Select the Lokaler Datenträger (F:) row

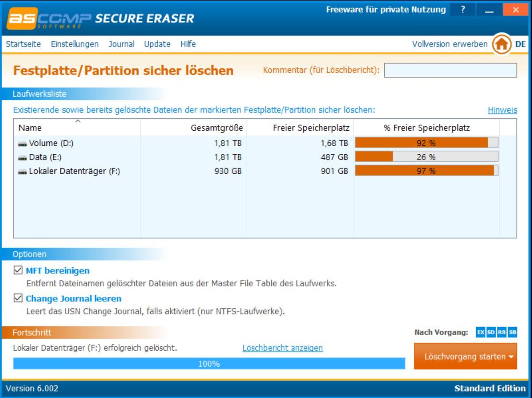265,171
